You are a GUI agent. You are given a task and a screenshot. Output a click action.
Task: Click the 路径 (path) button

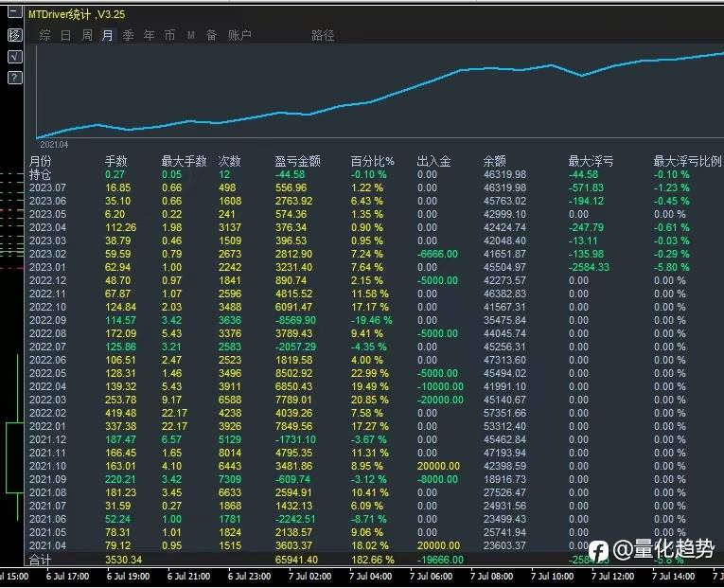click(323, 36)
